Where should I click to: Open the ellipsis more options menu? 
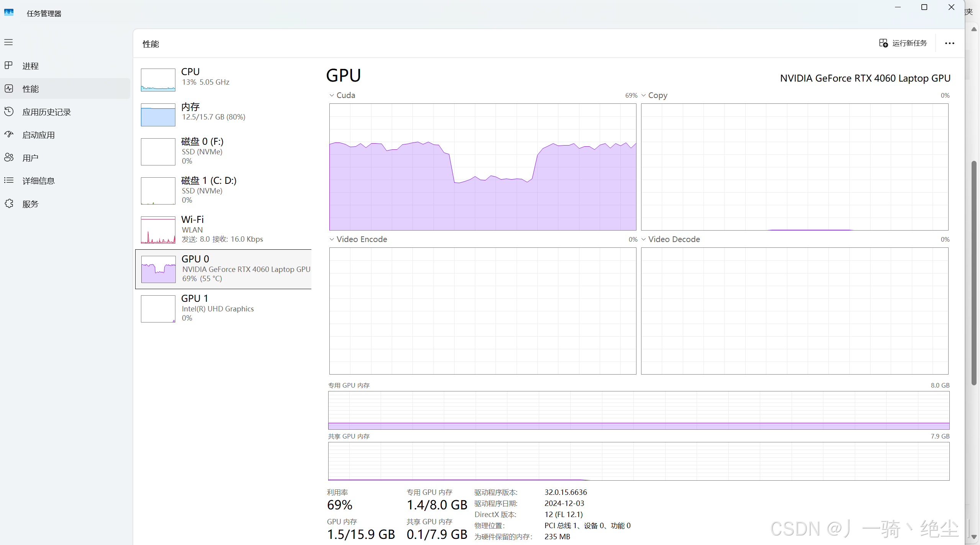coord(949,43)
